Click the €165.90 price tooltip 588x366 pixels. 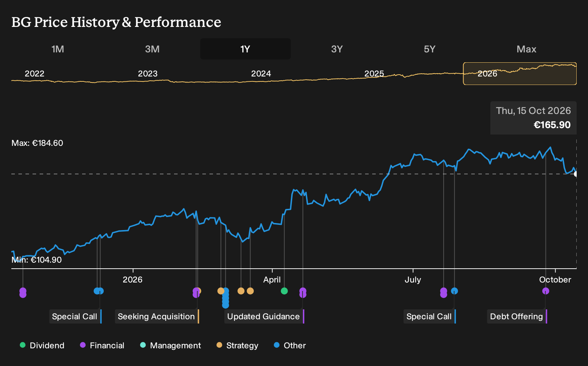point(534,118)
